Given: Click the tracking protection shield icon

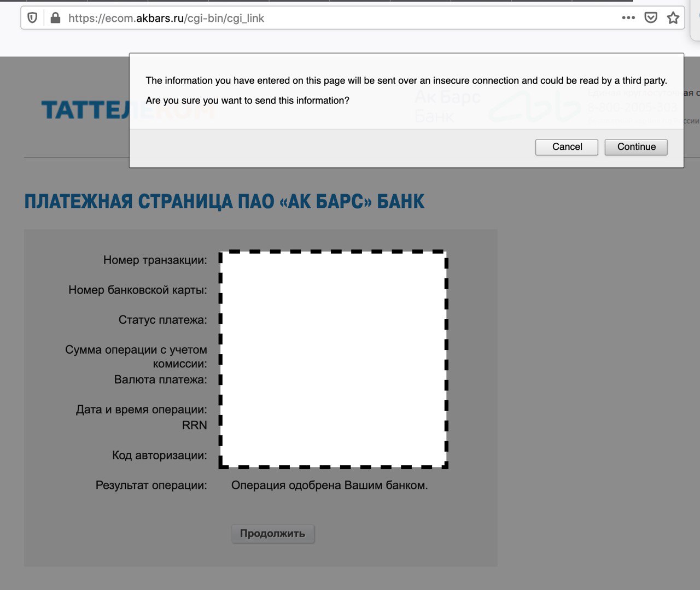Looking at the screenshot, I should point(32,18).
